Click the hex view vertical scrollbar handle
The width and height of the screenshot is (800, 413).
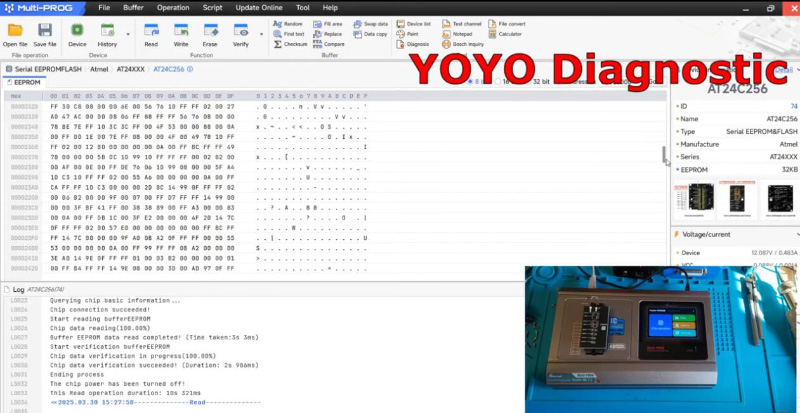click(664, 154)
